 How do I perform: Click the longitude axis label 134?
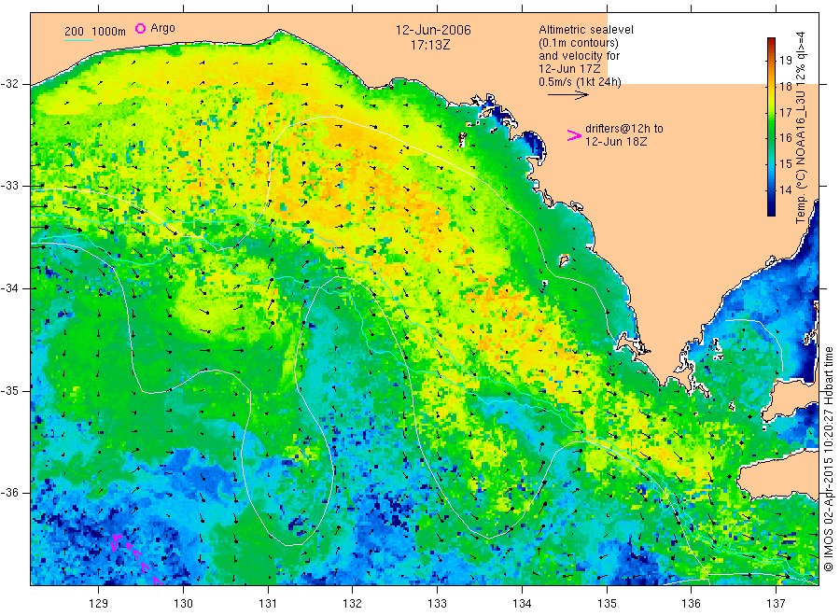(522, 604)
